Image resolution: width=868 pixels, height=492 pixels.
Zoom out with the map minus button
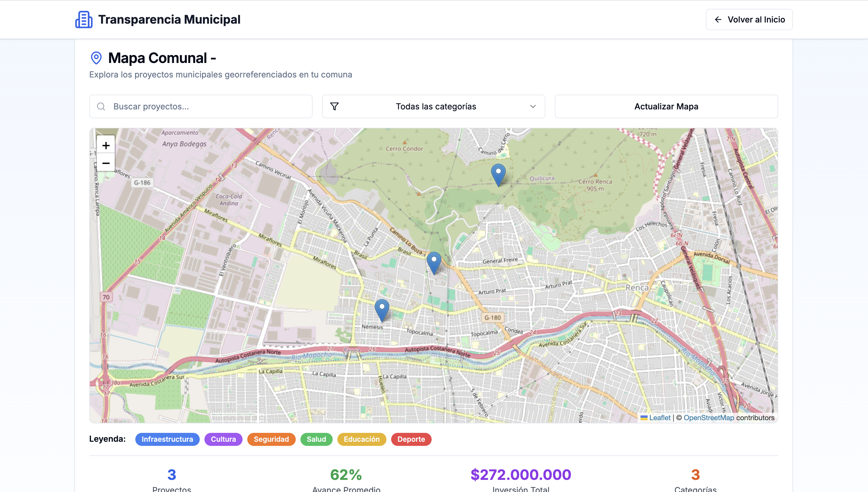click(106, 163)
